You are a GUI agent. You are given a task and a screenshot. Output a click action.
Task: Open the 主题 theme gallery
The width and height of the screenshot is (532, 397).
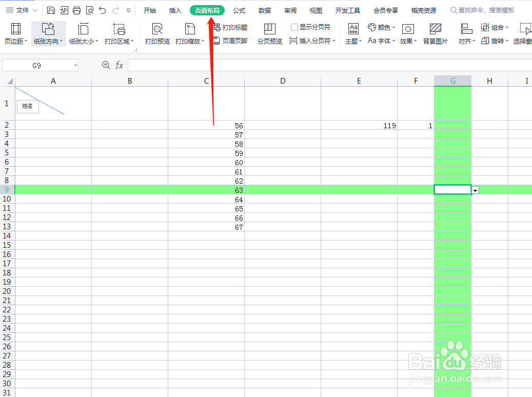tap(353, 33)
